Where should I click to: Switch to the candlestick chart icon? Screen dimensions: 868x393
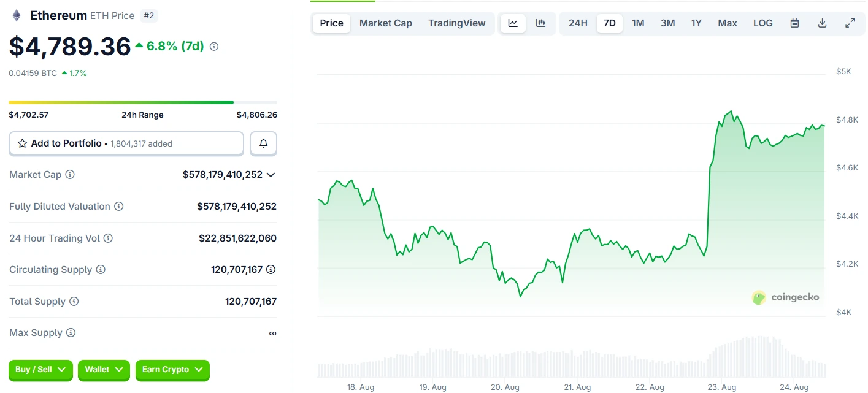point(540,23)
